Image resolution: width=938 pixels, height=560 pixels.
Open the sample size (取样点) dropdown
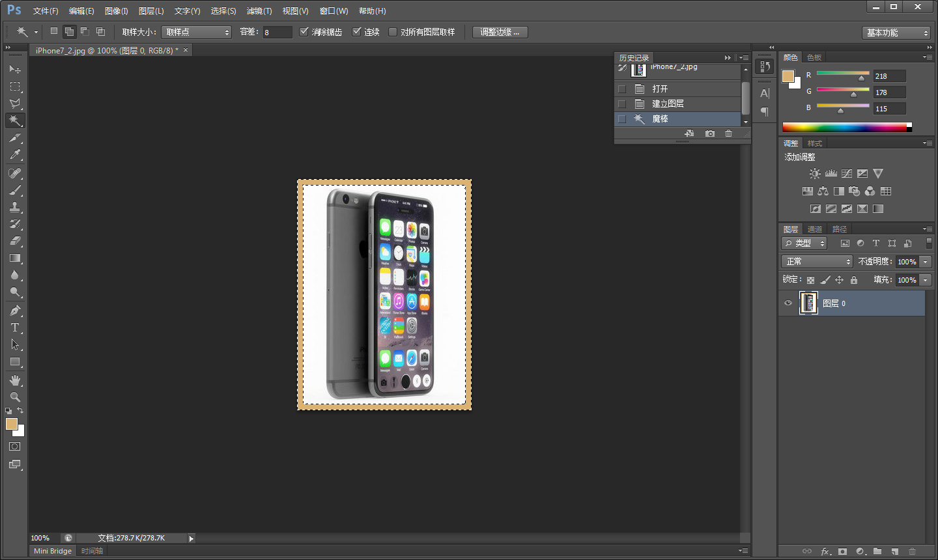pyautogui.click(x=196, y=32)
